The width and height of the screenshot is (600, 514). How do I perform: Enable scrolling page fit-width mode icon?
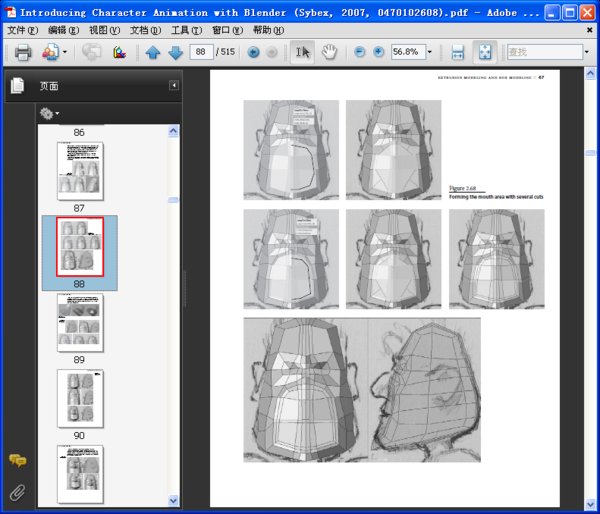tap(458, 52)
